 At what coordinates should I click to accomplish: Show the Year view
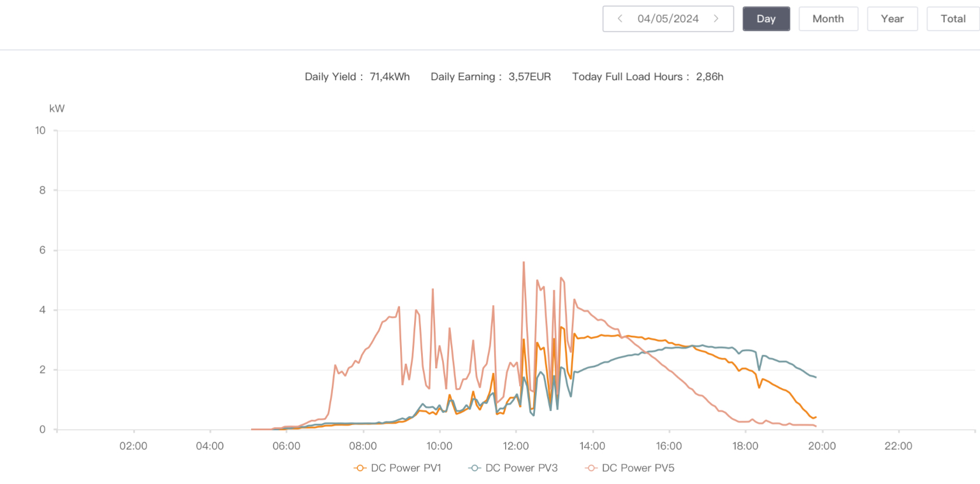(892, 19)
